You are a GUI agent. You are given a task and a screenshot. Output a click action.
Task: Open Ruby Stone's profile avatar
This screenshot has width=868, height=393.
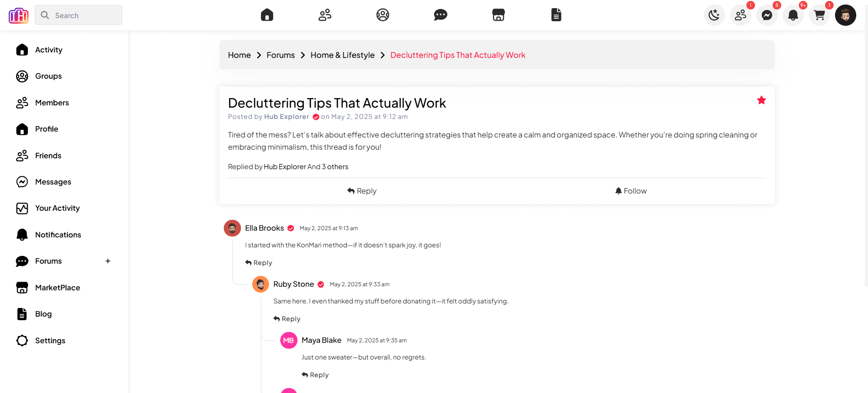(x=260, y=284)
